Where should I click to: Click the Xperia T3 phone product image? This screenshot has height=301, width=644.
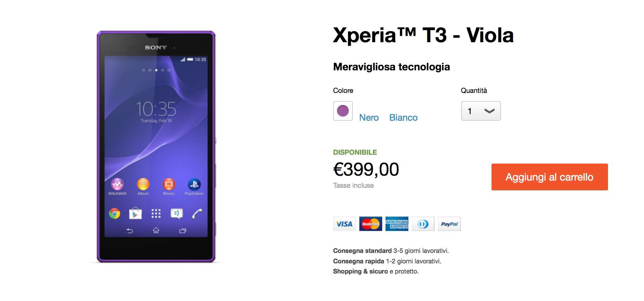(x=156, y=147)
